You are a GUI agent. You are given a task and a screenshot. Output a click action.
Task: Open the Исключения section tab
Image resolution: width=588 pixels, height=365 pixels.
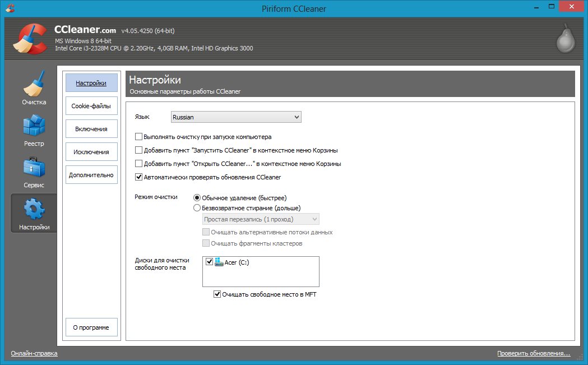click(91, 152)
